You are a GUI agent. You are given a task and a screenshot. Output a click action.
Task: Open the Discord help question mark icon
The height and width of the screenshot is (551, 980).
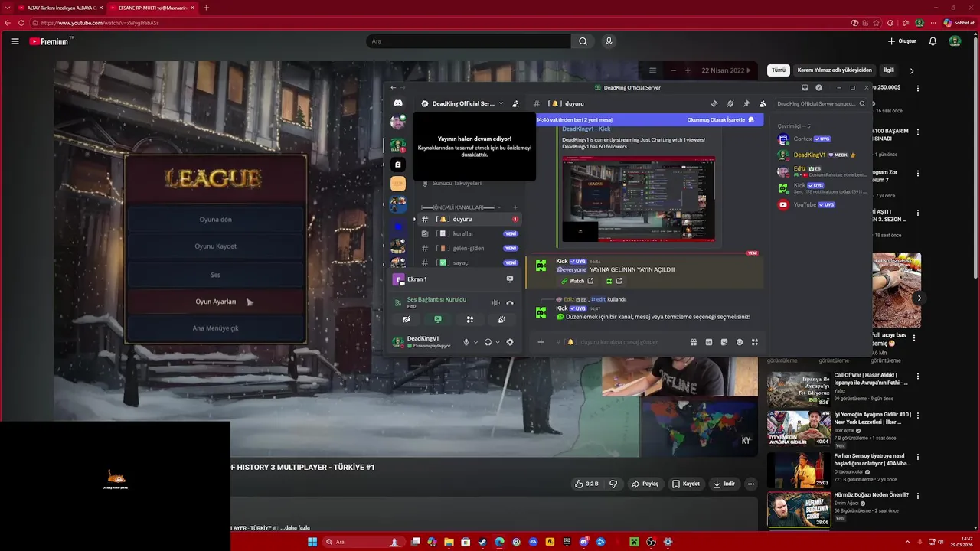[818, 87]
